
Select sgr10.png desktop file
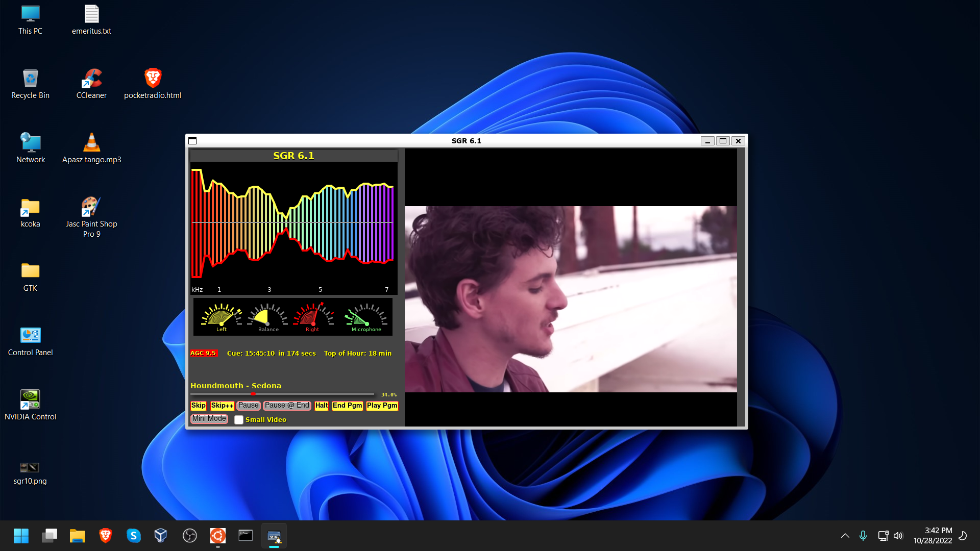tap(30, 473)
